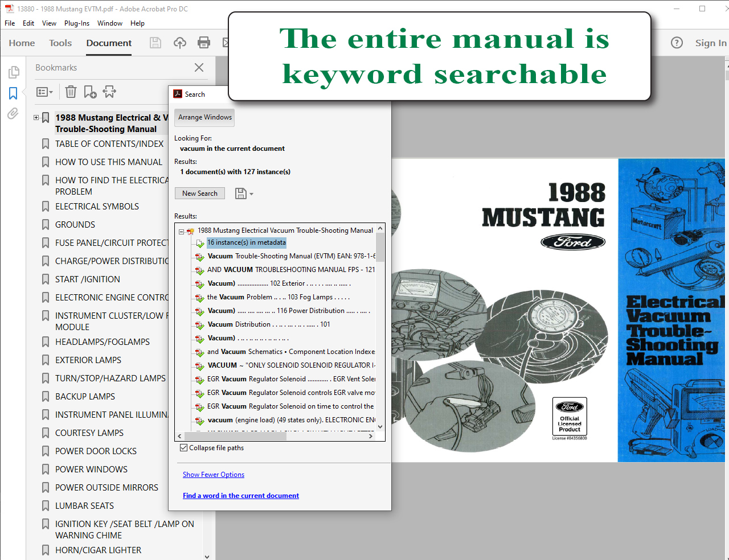
Task: Click Show Fewer Options link
Action: [214, 475]
